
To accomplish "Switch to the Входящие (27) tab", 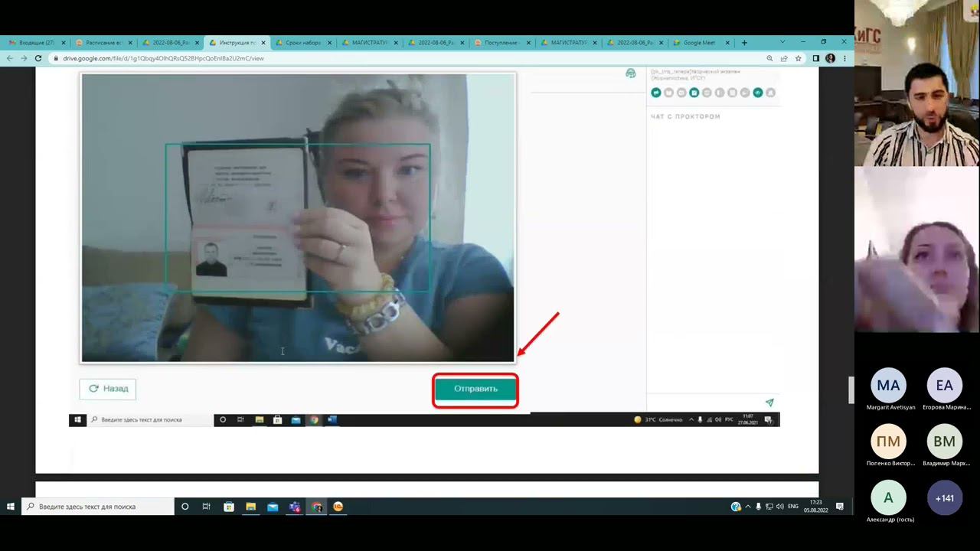I will [38, 43].
